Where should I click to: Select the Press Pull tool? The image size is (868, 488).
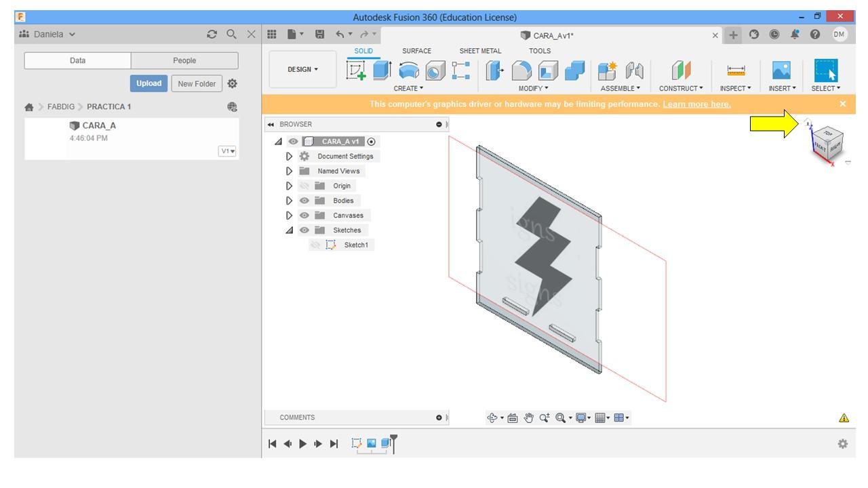(x=496, y=70)
